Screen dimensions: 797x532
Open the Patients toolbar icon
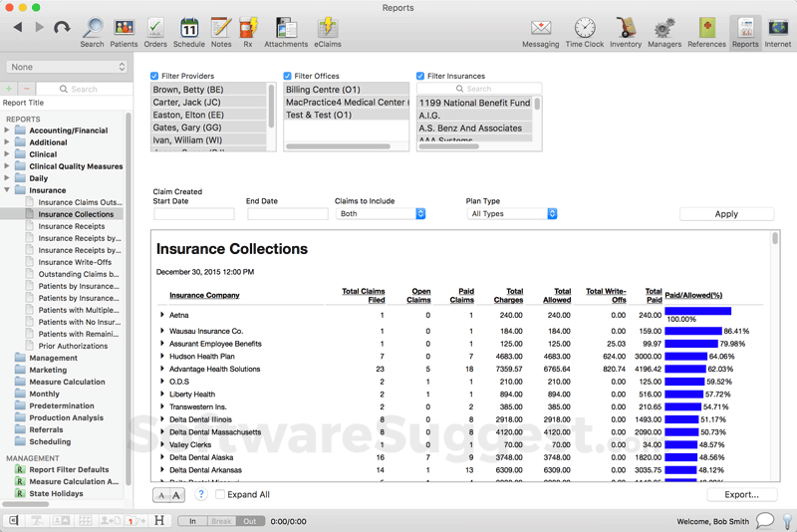click(x=124, y=29)
